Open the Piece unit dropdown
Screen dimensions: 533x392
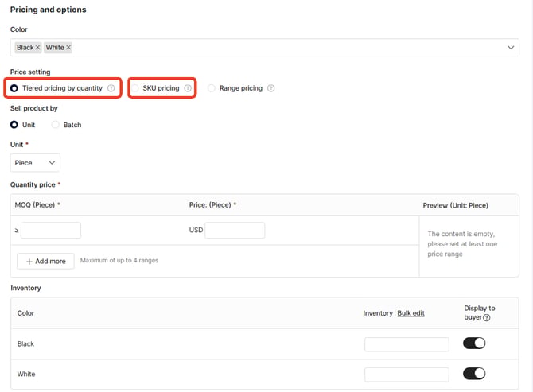tap(35, 163)
